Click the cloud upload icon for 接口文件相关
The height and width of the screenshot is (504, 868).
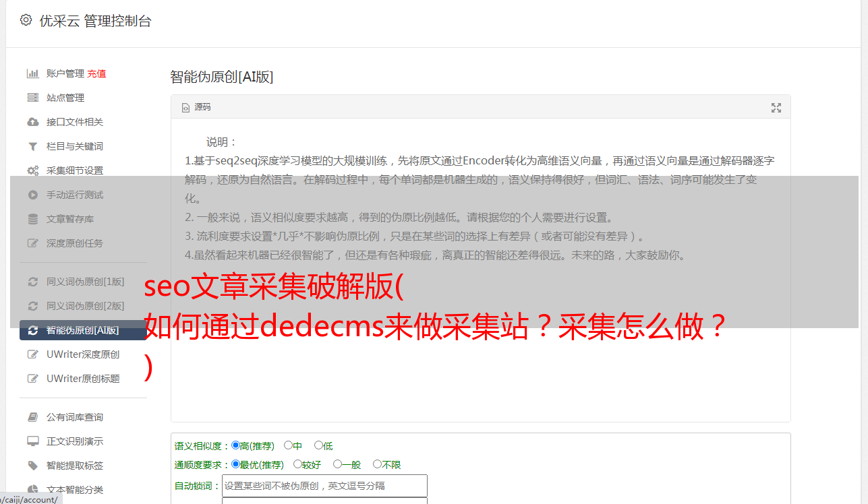point(32,122)
